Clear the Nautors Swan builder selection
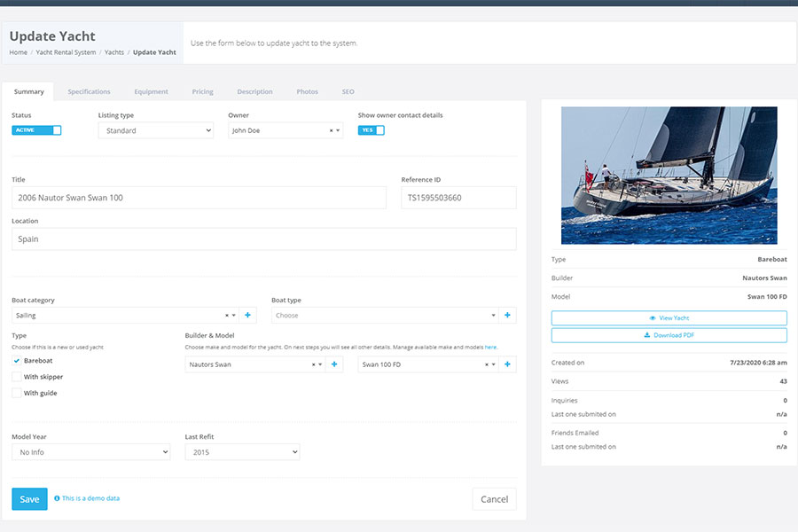 (x=314, y=364)
